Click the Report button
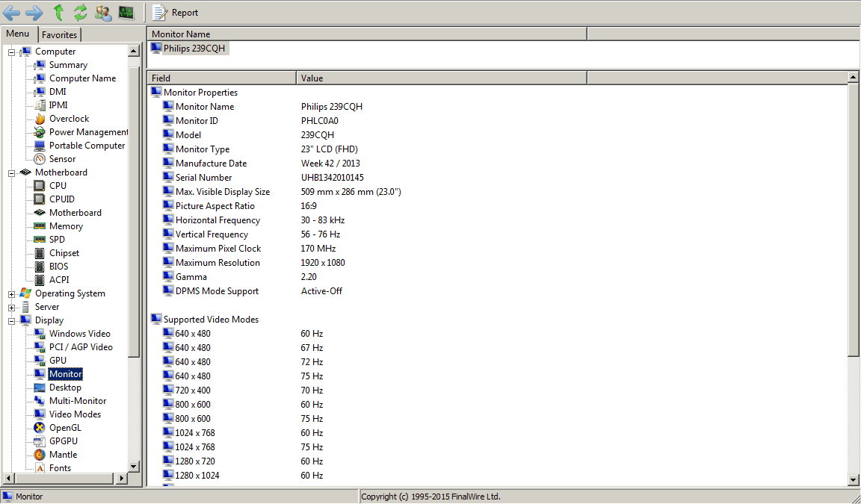Viewport: 861px width, 504px height. (176, 12)
